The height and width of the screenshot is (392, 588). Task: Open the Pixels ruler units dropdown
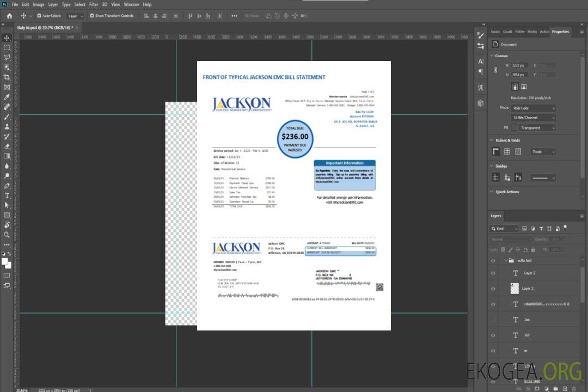coord(543,152)
